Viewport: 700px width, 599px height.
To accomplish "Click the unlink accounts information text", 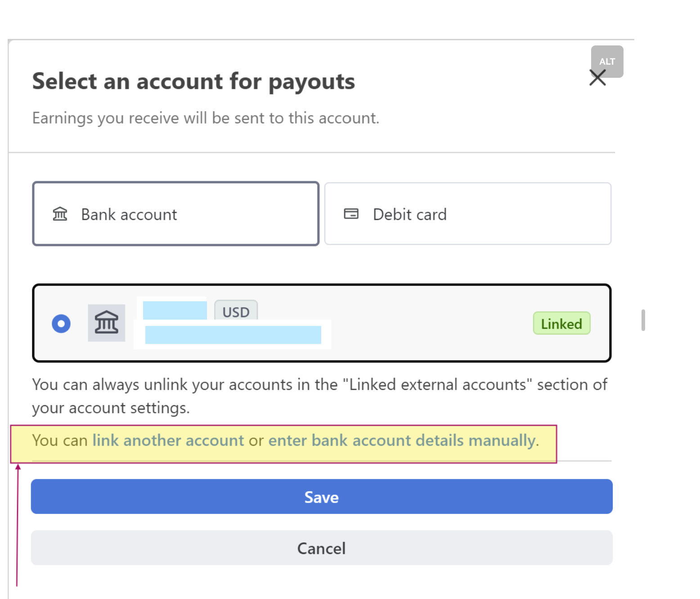I will coord(319,396).
